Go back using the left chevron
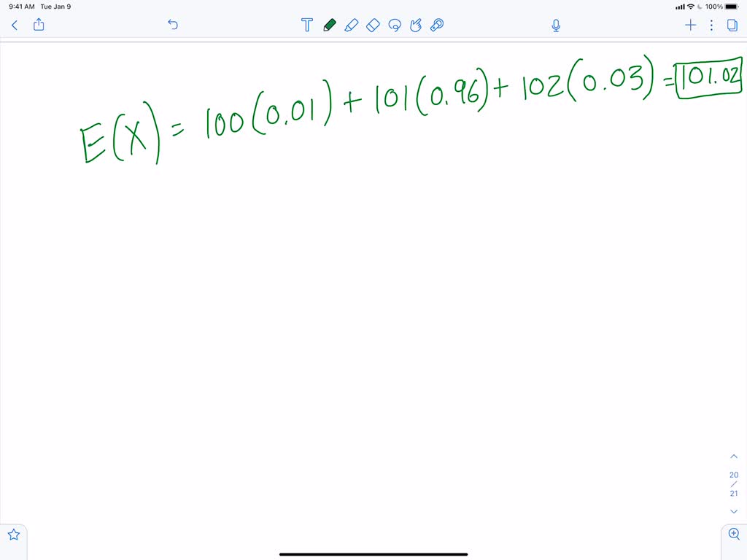 pos(15,26)
